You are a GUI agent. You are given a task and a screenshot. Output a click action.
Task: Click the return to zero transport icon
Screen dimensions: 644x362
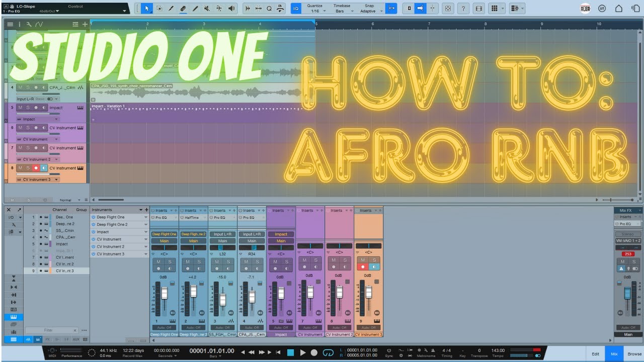(x=278, y=352)
